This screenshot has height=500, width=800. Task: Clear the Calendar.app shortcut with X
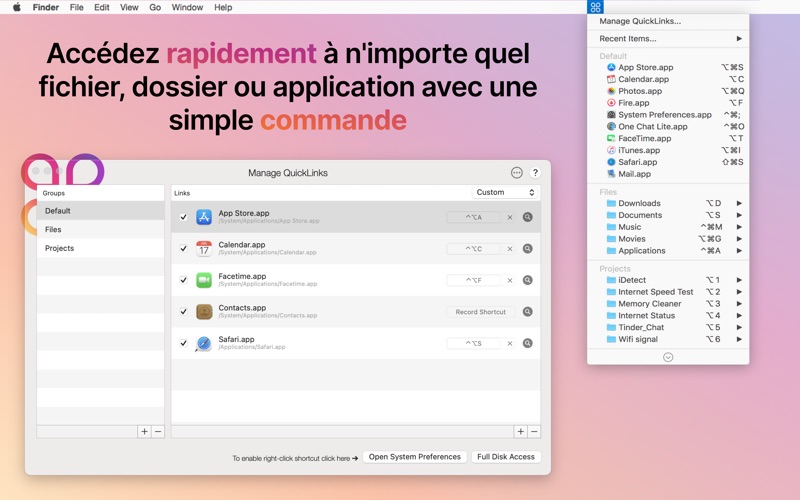[x=510, y=249]
